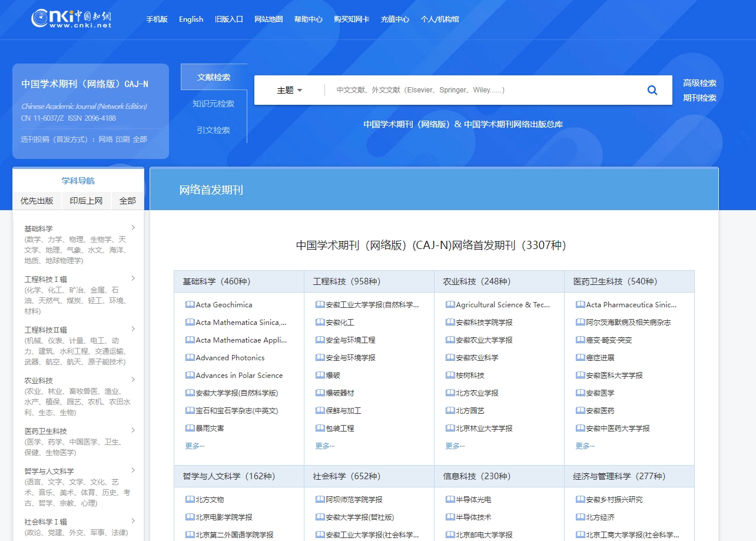Click book icon beside Acta Geochimica
The image size is (756, 541).
point(190,305)
